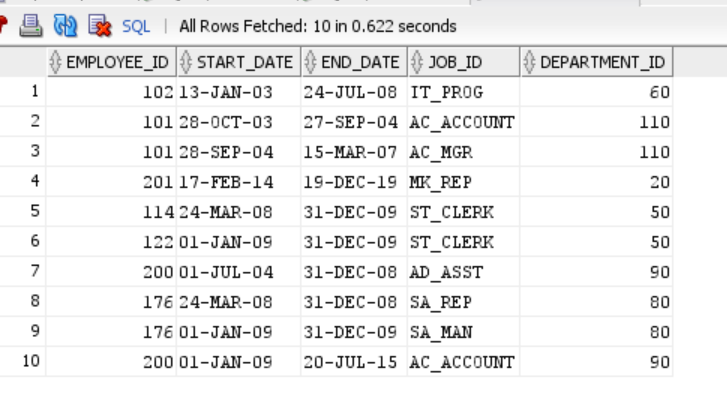Sort by EMPLOYEE_ID column arrow icon
This screenshot has width=727, height=414.
(55, 62)
